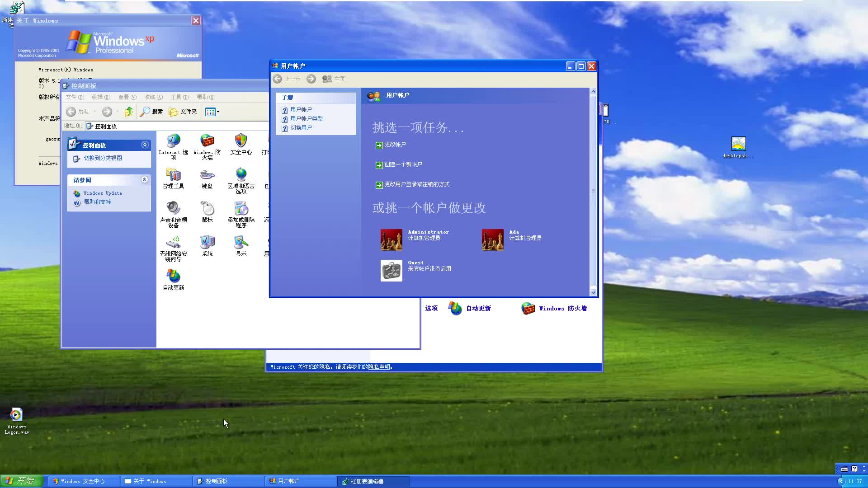The image size is (868, 488).
Task: Open Favorites (收藏) menu in Control Panel
Action: tap(154, 97)
